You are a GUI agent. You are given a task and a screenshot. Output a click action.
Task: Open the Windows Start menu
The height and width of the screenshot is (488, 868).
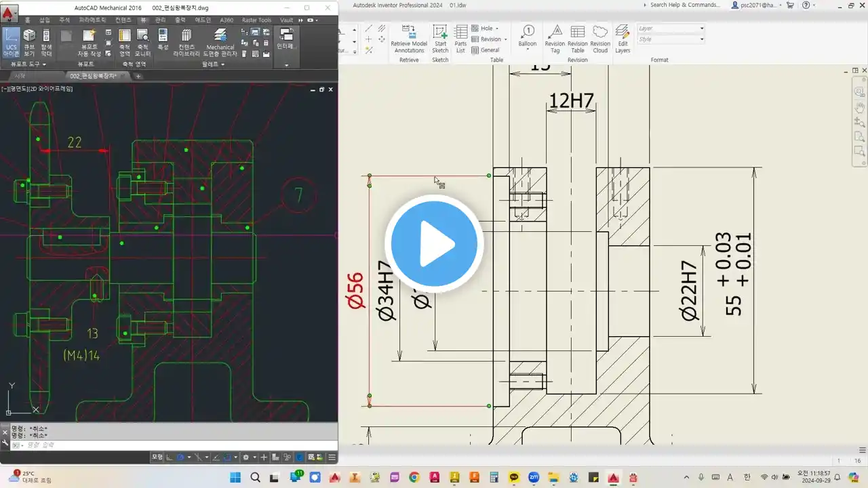[x=235, y=478]
